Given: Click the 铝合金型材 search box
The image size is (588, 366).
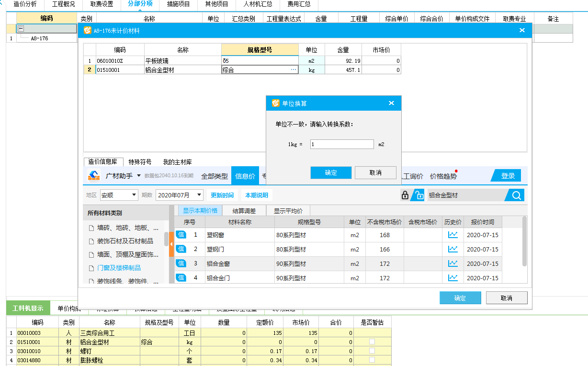Looking at the screenshot, I should point(466,195).
